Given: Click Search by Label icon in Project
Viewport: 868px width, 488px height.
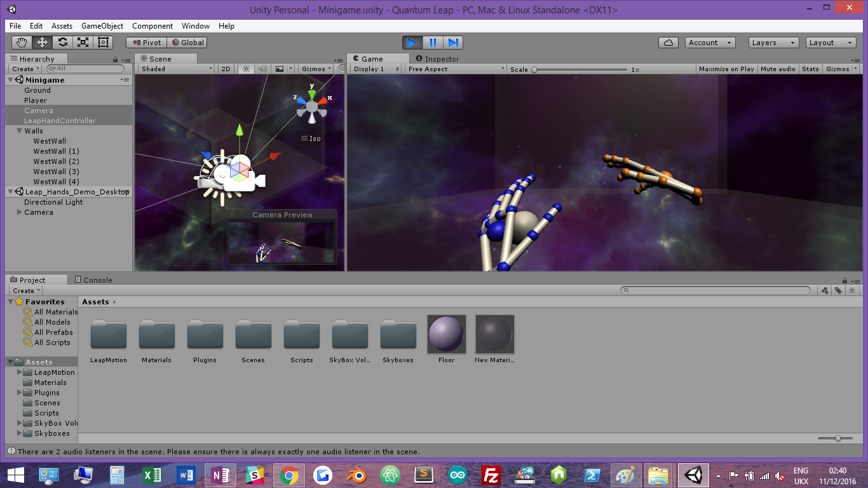Looking at the screenshot, I should pyautogui.click(x=838, y=290).
